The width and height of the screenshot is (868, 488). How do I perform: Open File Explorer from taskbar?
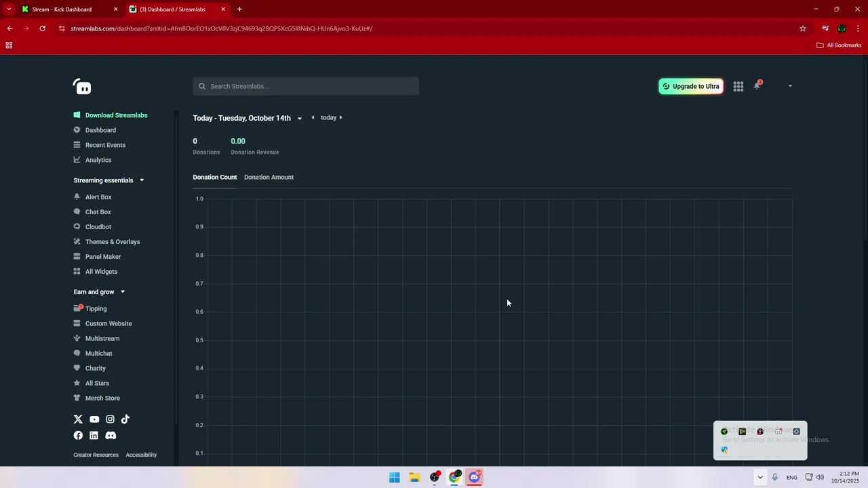click(414, 477)
